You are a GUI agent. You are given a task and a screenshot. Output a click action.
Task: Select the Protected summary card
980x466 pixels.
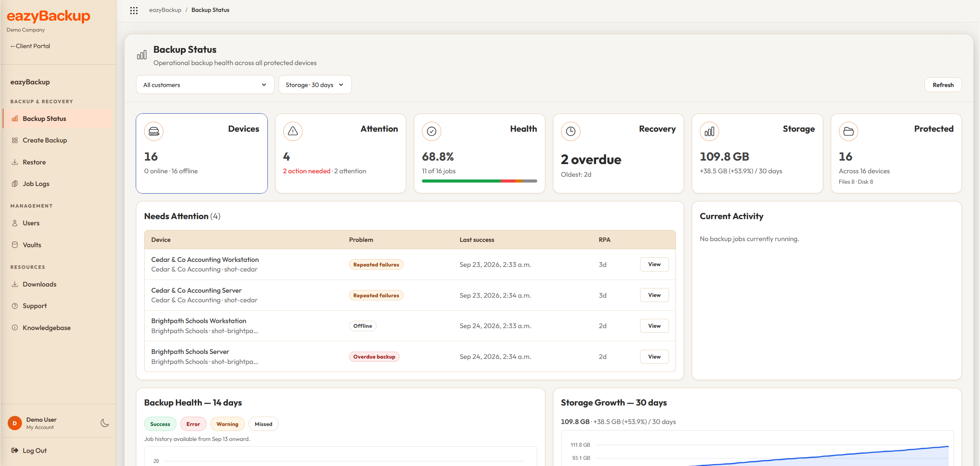[896, 153]
